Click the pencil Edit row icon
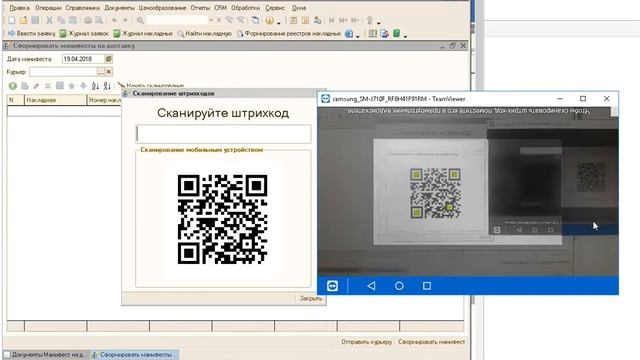 coord(36,86)
